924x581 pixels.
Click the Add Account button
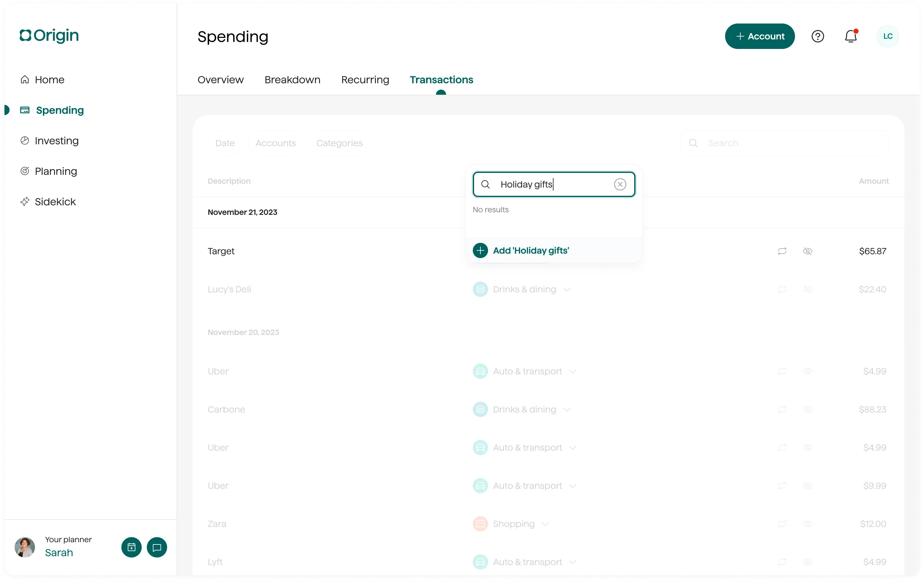point(759,36)
